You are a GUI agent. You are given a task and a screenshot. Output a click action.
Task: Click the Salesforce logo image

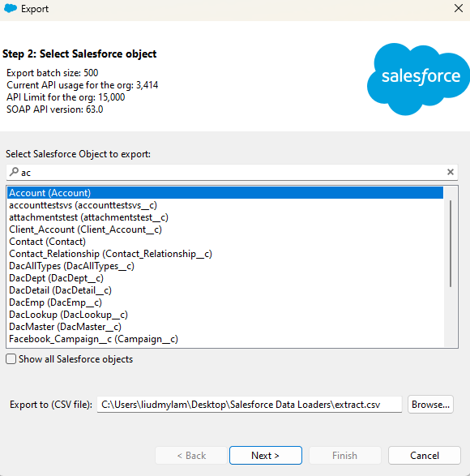pos(418,79)
